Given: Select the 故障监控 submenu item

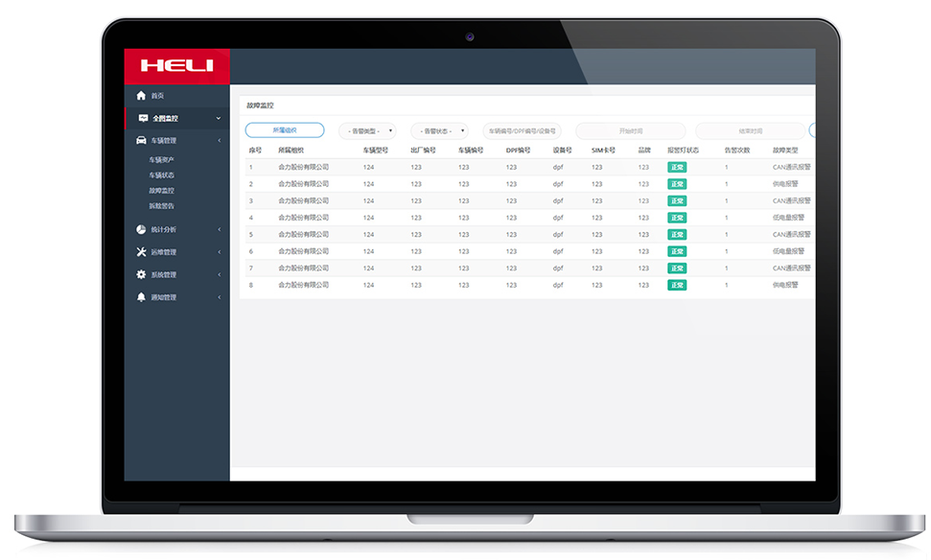Looking at the screenshot, I should pos(161,191).
